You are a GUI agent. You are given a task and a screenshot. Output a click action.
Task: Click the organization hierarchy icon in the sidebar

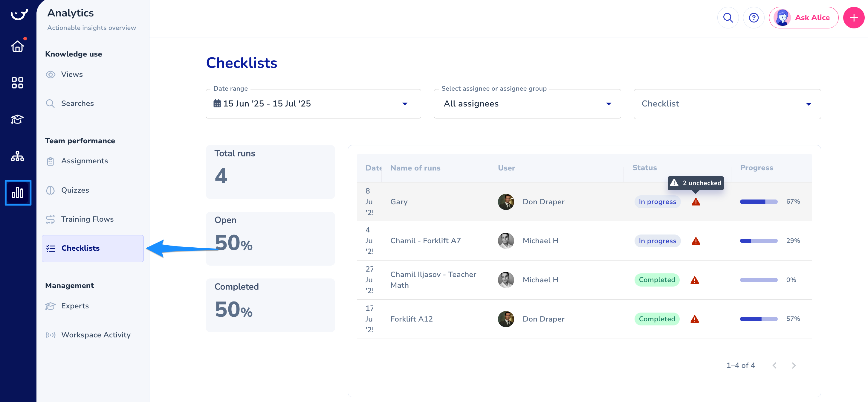click(x=18, y=156)
